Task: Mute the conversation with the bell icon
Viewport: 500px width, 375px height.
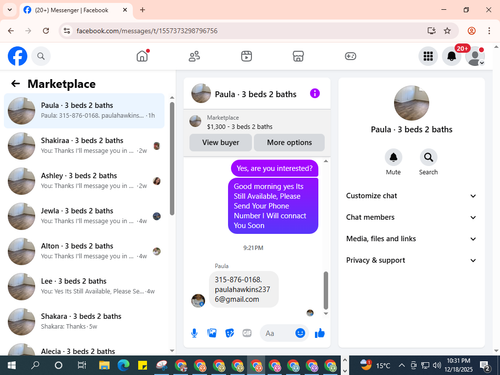Action: (x=393, y=157)
